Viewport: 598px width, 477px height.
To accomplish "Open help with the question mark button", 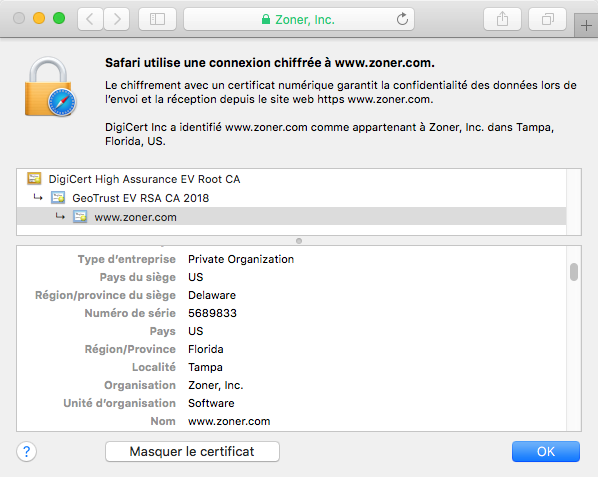I will pos(26,451).
